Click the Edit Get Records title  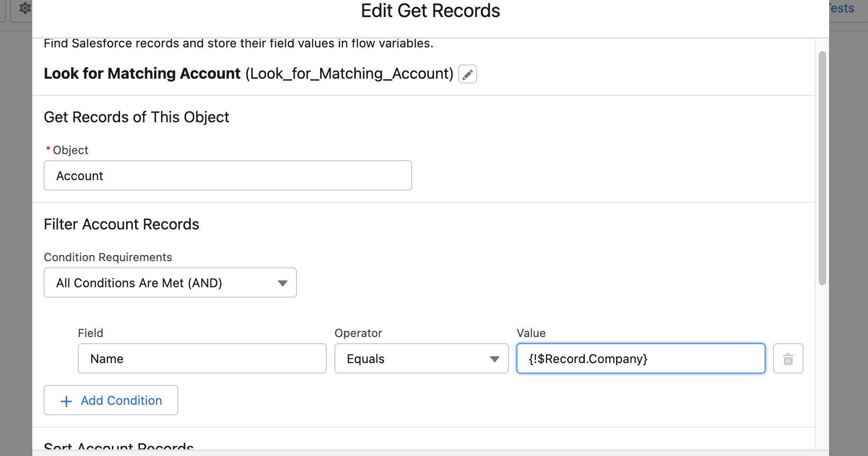coord(430,10)
